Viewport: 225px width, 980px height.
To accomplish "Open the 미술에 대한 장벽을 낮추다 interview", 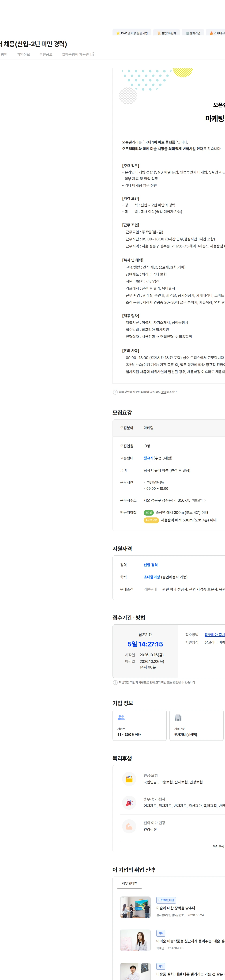I will (x=176, y=908).
